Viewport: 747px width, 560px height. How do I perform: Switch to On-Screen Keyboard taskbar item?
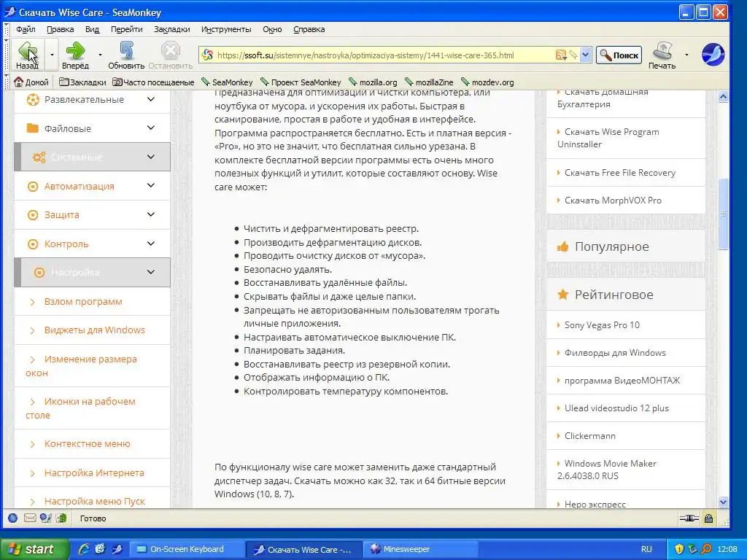coord(187,549)
